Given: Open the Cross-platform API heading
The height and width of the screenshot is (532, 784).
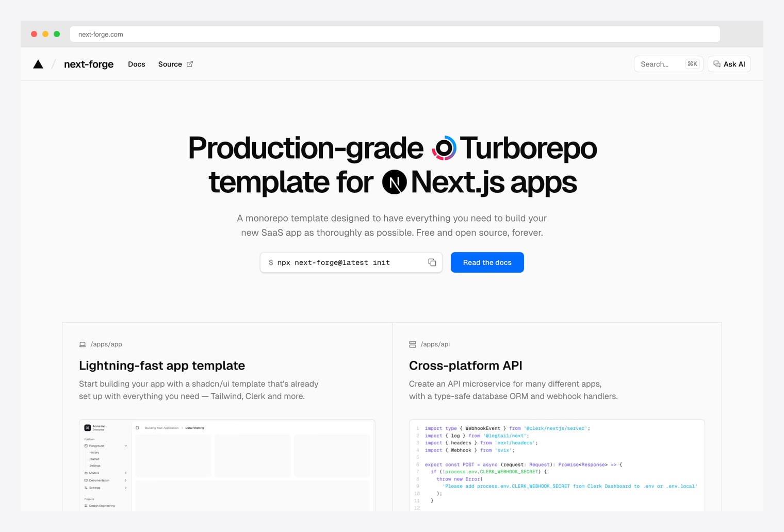Looking at the screenshot, I should [466, 365].
